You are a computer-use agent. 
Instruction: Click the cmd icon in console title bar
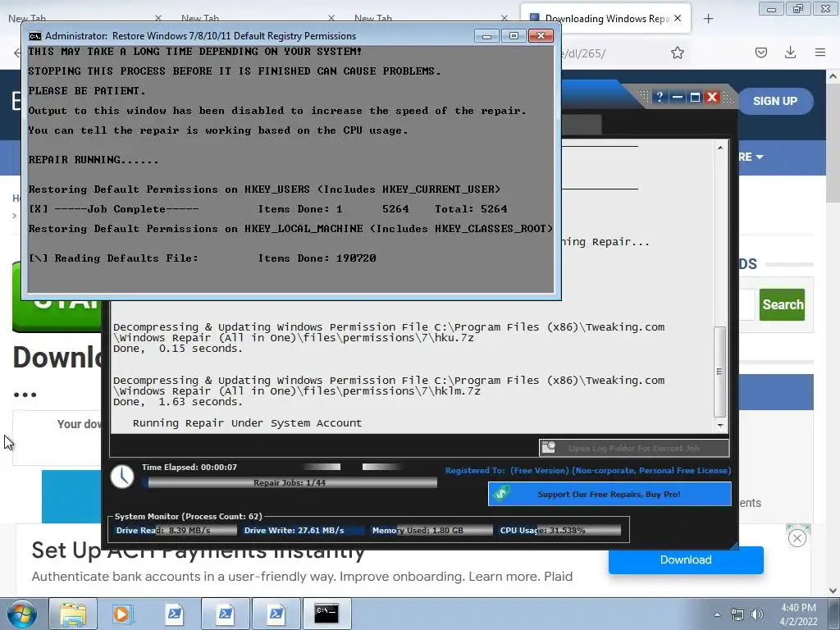click(35, 36)
